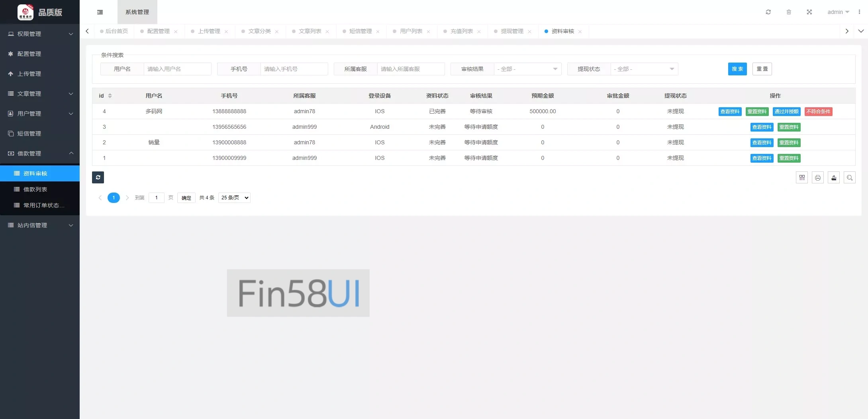Click the export icon in table toolbar
The width and height of the screenshot is (868, 419).
(x=834, y=178)
